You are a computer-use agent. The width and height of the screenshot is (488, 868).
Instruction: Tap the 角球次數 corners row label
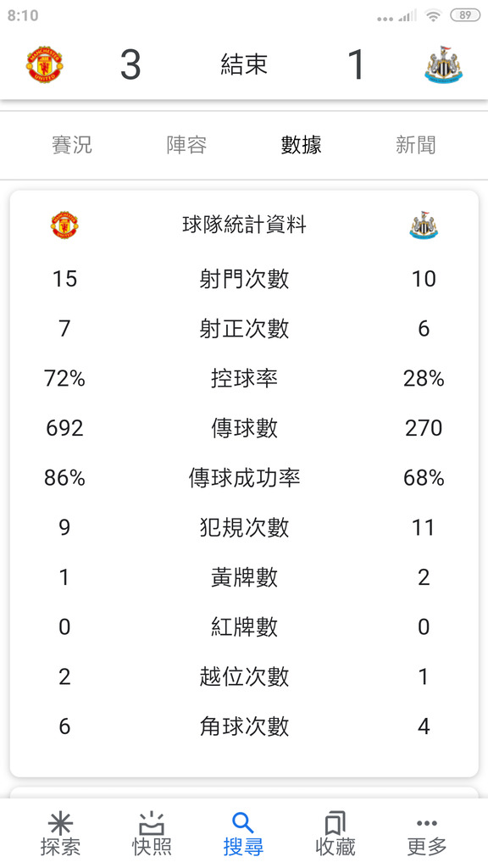[x=244, y=726]
